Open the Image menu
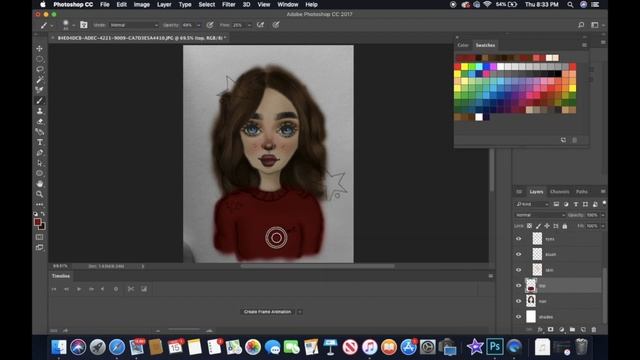Viewport: 640px width, 360px height. tap(142, 4)
